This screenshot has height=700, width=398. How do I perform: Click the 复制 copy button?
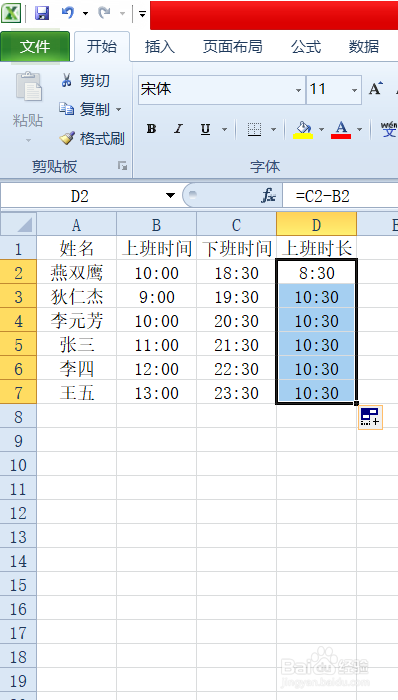(x=84, y=109)
